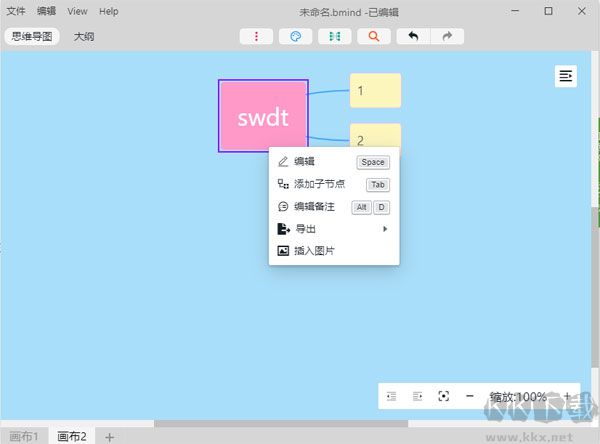Viewport: 600px width, 444px height.
Task: Switch to the 画布1 tab
Action: point(22,436)
